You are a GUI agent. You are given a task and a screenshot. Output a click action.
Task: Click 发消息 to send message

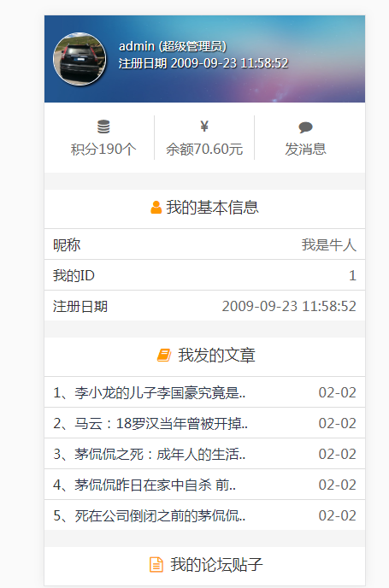click(305, 150)
